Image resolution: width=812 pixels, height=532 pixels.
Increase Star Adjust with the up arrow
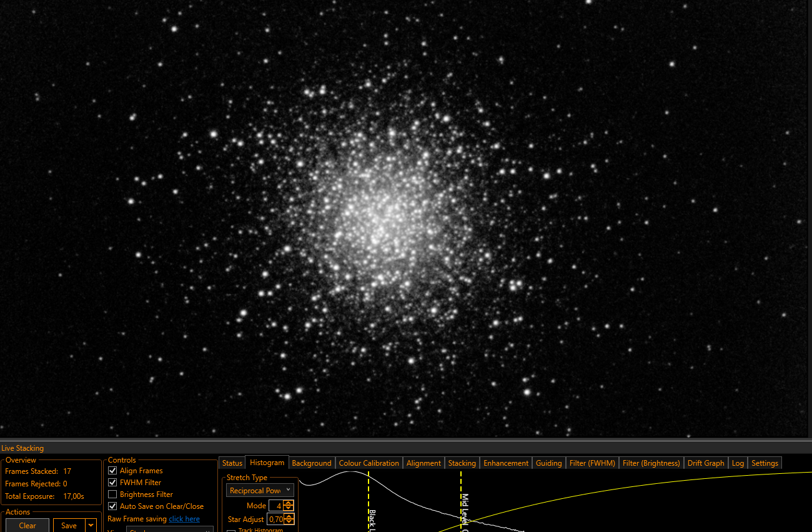click(288, 516)
